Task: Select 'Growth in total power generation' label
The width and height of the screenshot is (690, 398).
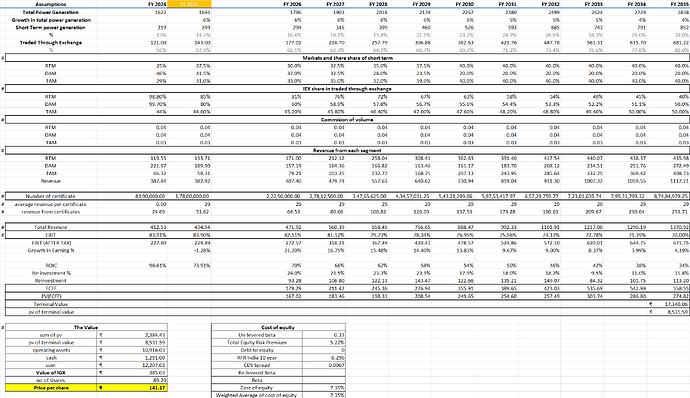Action: point(51,20)
